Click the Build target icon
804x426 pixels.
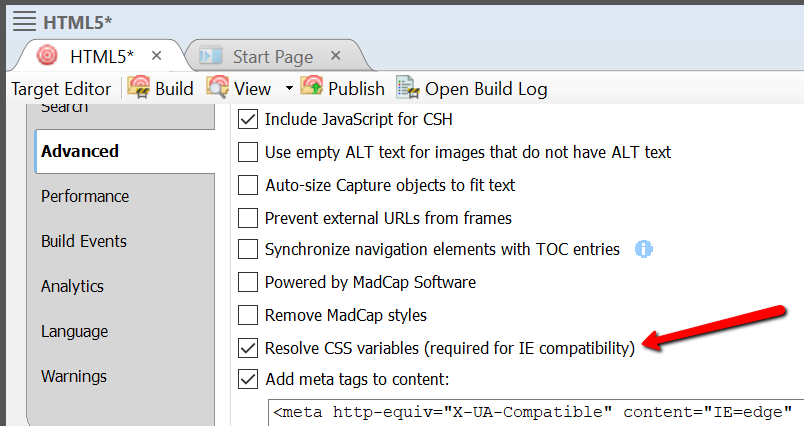point(138,87)
